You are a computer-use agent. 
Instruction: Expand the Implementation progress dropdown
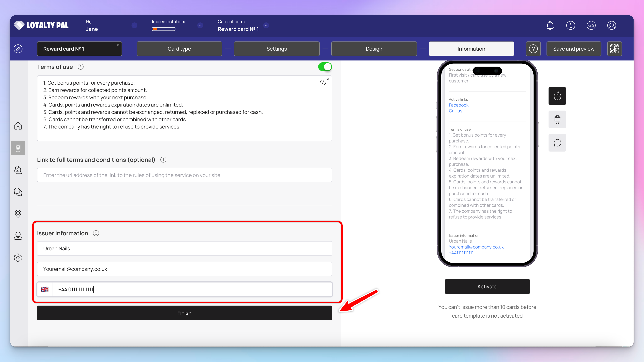pos(200,25)
